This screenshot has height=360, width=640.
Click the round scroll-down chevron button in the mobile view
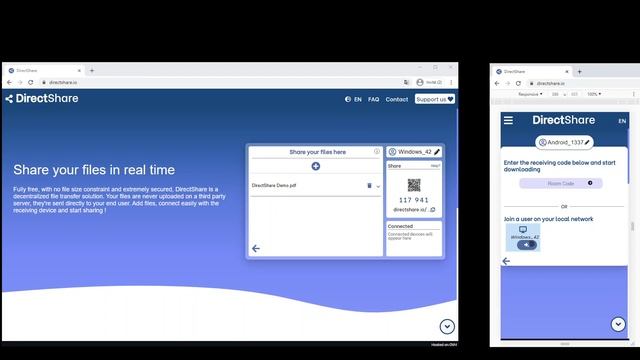click(618, 324)
